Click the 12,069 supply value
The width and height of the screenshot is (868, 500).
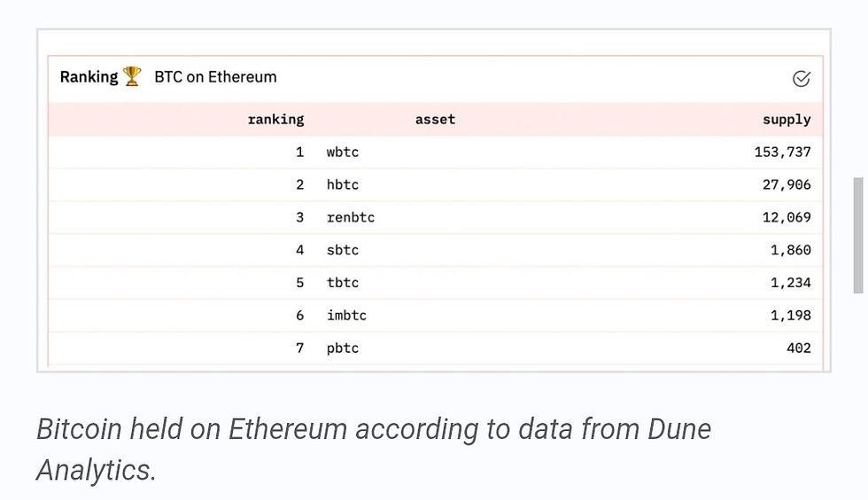click(x=787, y=217)
